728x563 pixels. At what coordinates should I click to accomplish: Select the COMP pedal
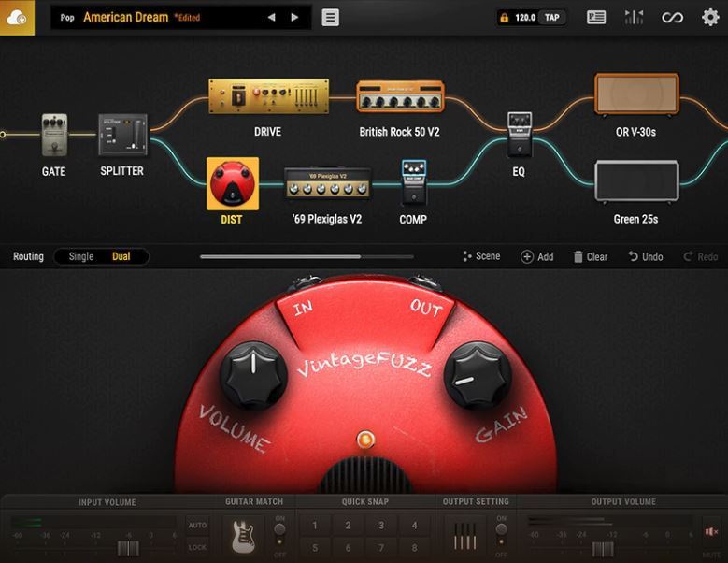coord(414,182)
